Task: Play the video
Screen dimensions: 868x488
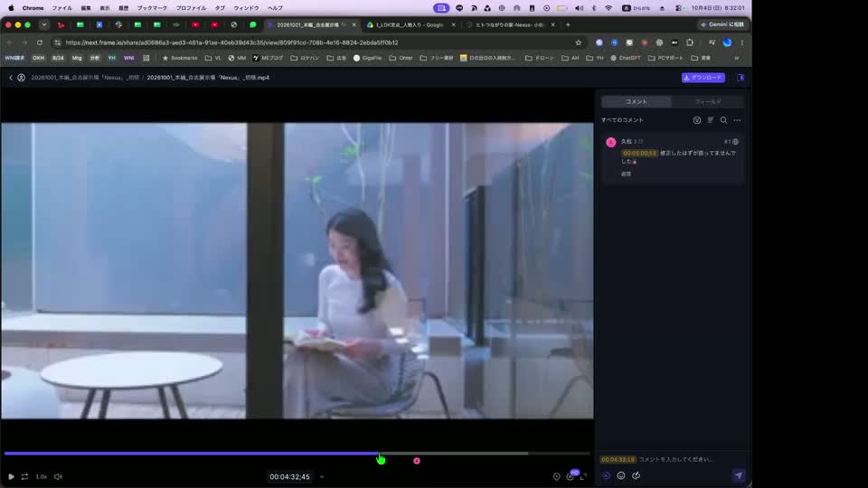Action: (x=11, y=476)
